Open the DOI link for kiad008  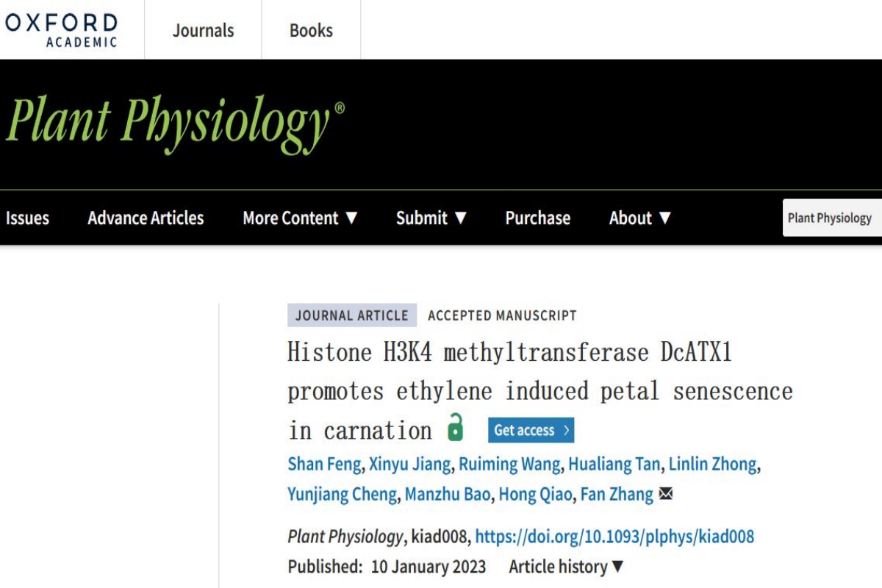click(x=614, y=537)
